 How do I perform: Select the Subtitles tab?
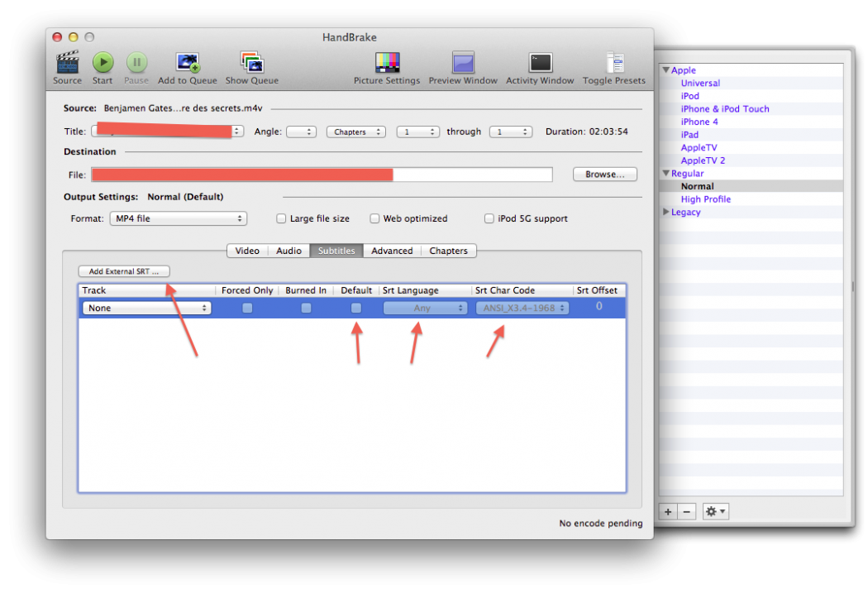[x=336, y=251]
